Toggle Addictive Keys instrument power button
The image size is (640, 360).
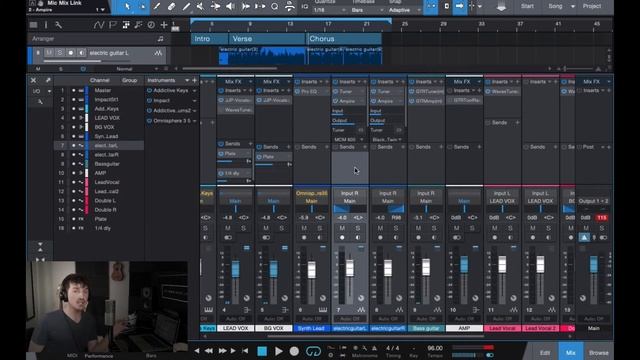(x=149, y=91)
